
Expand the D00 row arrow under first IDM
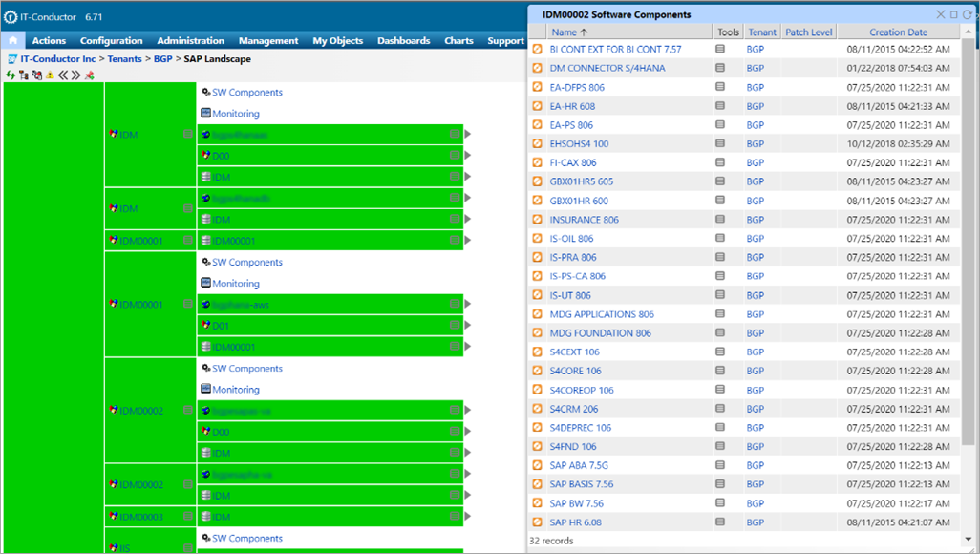[x=468, y=156]
